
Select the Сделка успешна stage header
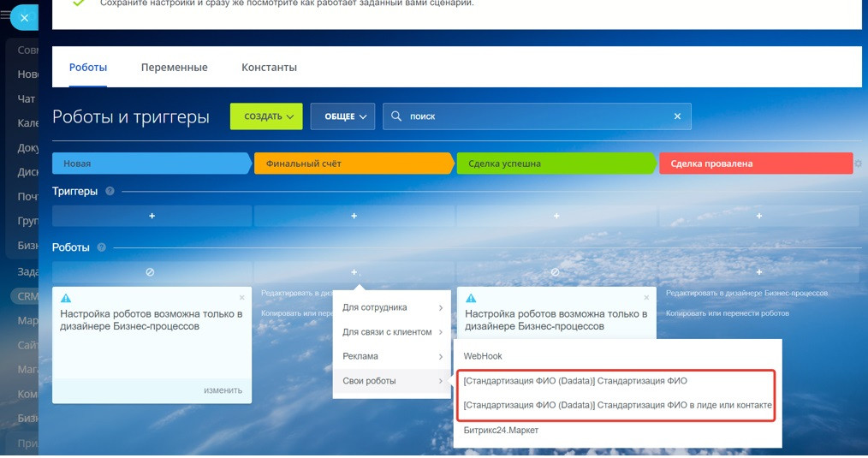coord(556,164)
